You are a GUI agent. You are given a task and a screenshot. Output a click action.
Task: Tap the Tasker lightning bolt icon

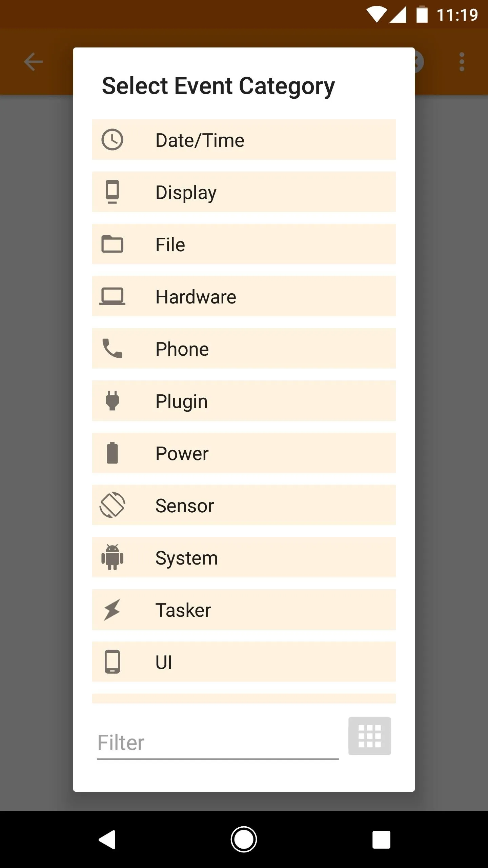pyautogui.click(x=112, y=610)
